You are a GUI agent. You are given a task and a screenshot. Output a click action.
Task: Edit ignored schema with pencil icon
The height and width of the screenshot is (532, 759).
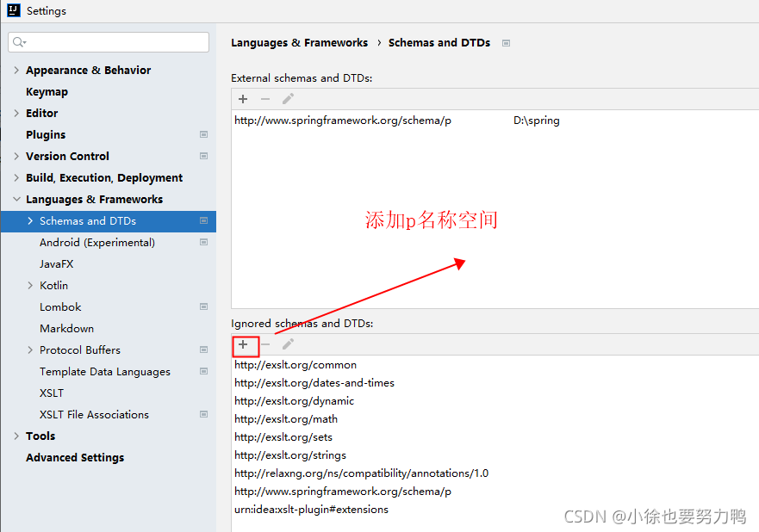(288, 344)
